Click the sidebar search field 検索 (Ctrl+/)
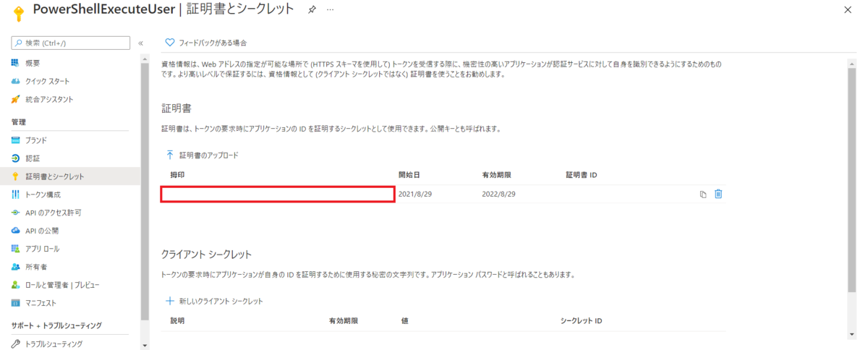Screen dimensions: 868x350 click(x=71, y=43)
